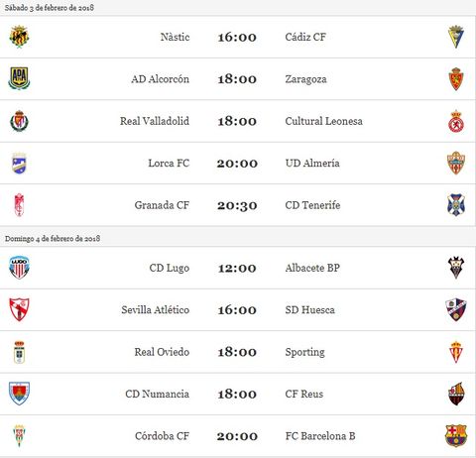The image size is (476, 458).
Task: Select the Sevilla Atlético crest
Action: (x=19, y=309)
